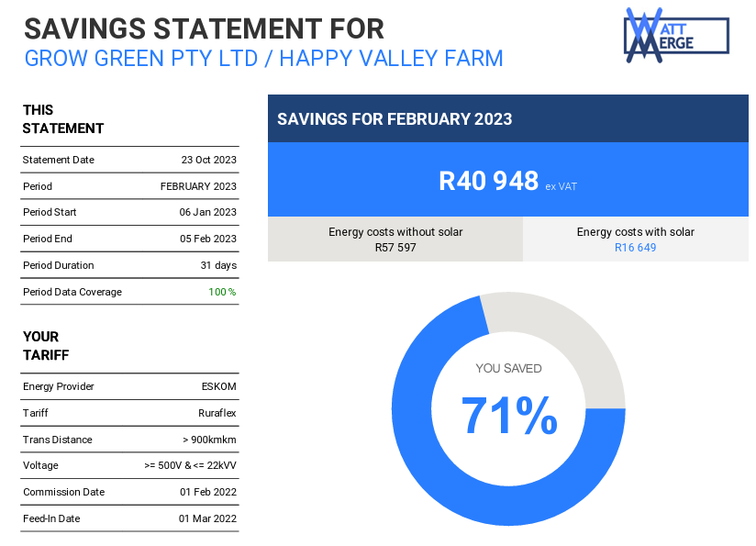The width and height of the screenshot is (756, 546).
Task: Click the grey donut chart segment
Action: (x=567, y=332)
